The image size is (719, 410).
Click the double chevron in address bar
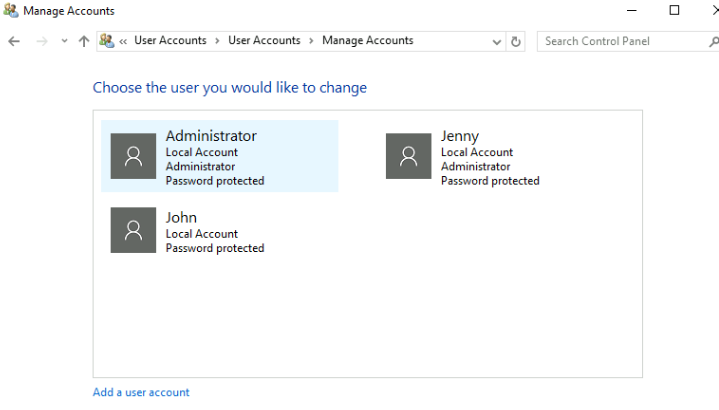[x=123, y=41]
